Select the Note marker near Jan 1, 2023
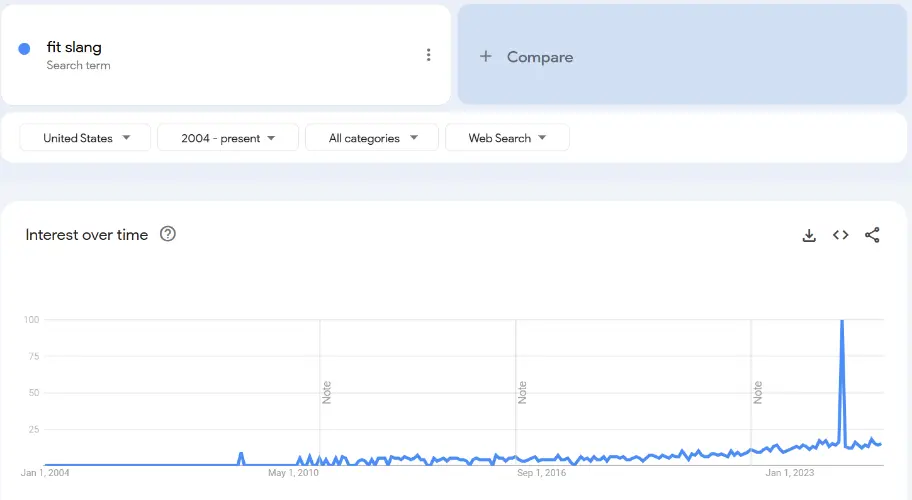 [x=757, y=392]
